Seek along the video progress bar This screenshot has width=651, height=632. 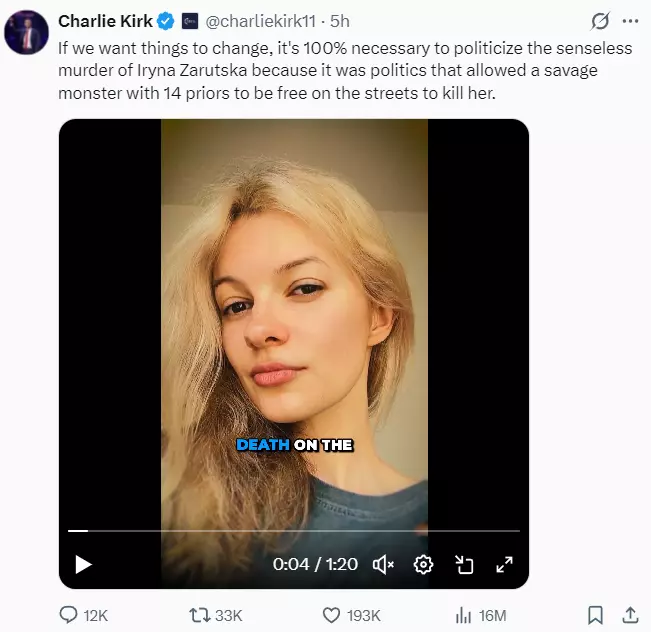coord(294,531)
